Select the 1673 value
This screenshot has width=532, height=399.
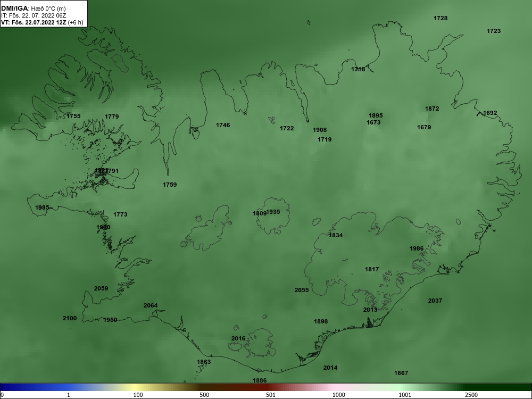pyautogui.click(x=373, y=122)
